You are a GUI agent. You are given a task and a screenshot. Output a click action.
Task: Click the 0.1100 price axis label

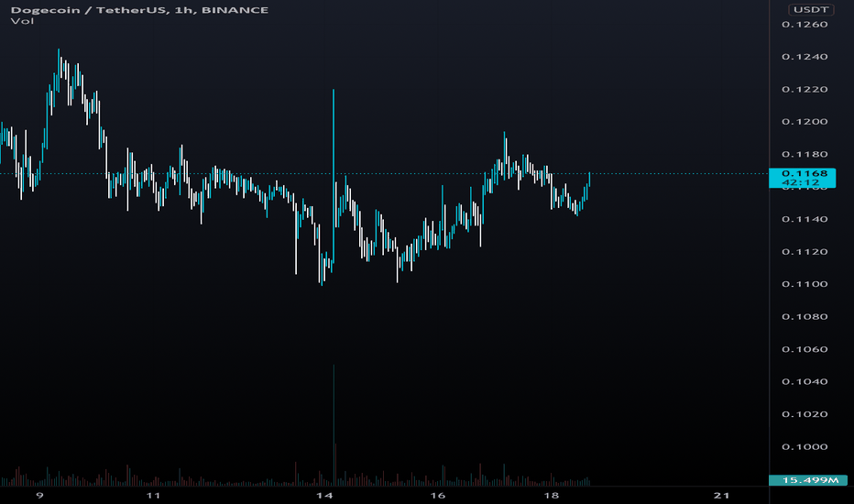[805, 284]
